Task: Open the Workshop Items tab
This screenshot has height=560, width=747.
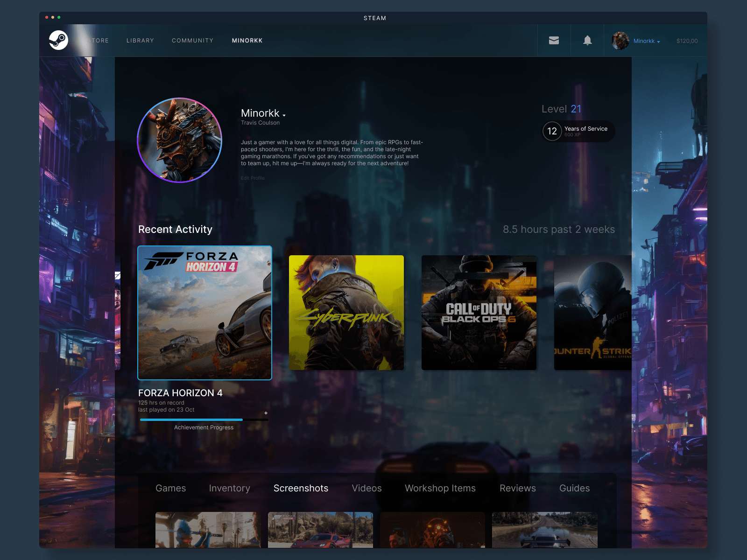Action: [x=440, y=488]
